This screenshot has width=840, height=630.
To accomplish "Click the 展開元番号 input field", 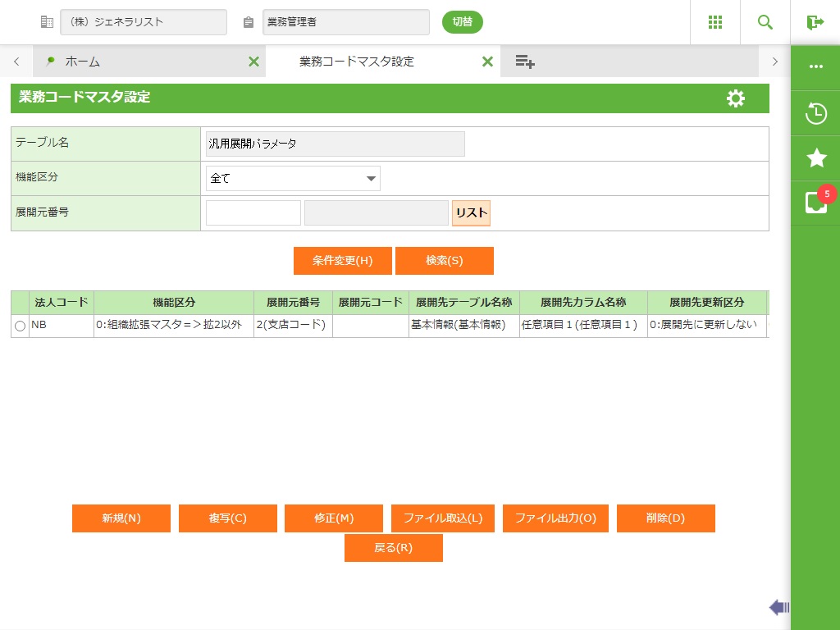I will point(253,213).
